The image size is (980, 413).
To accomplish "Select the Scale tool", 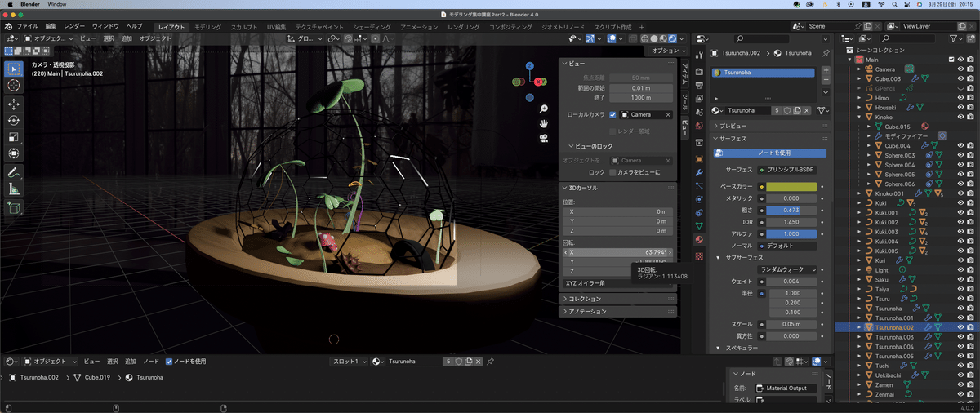I will point(14,137).
